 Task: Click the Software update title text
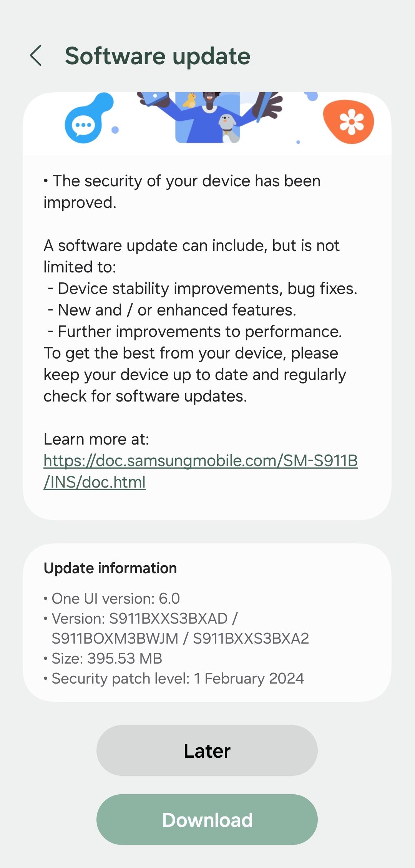tap(158, 56)
